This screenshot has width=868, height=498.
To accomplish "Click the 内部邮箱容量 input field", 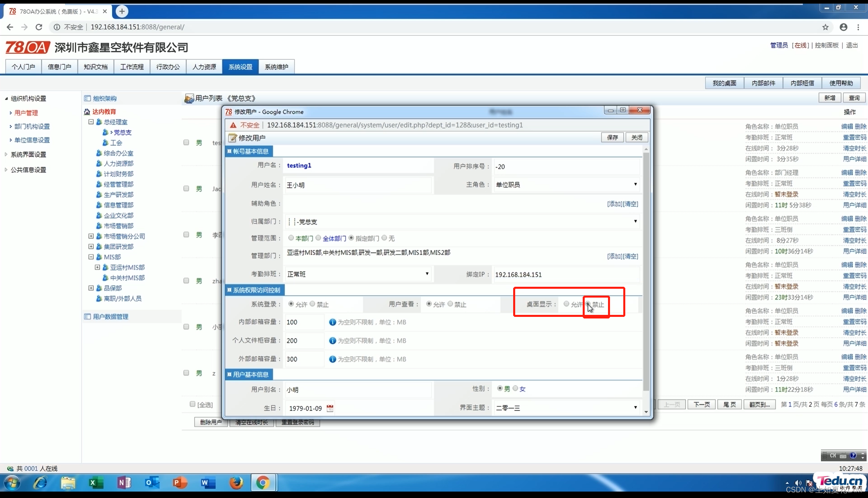I will [x=304, y=322].
